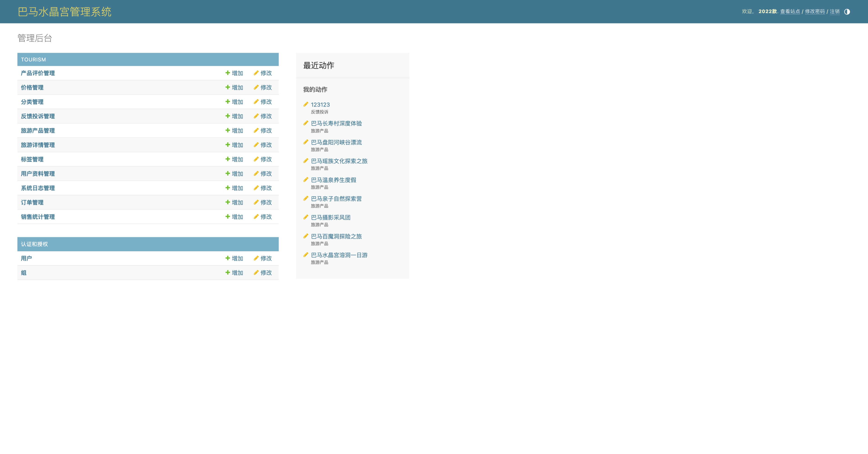Click 巴马水晶宫管理系统 site title
The width and height of the screenshot is (868, 454).
(x=64, y=12)
